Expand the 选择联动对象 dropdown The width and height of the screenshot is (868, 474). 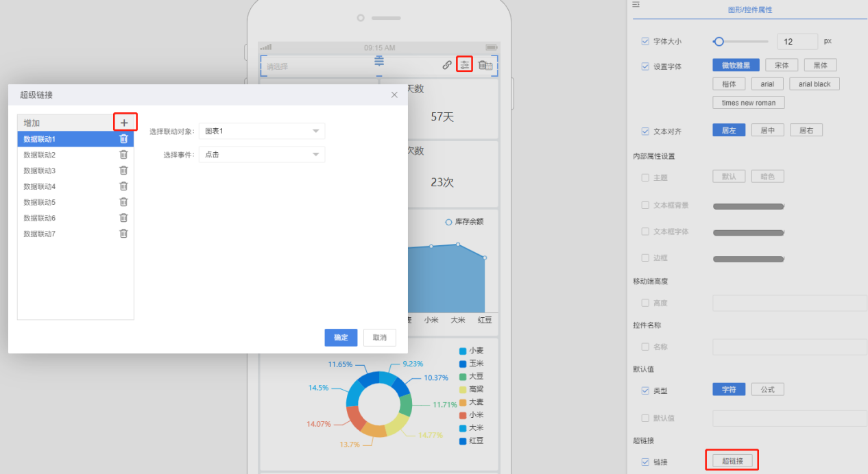pyautogui.click(x=261, y=131)
